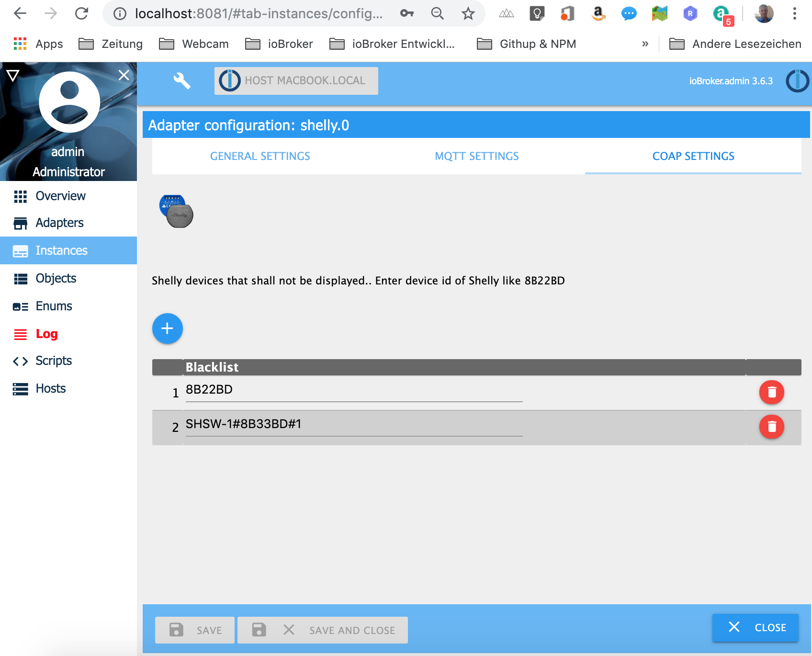Viewport: 812px width, 656px height.
Task: Click the ioBroker.admin 3.6.3 version text
Action: [x=731, y=81]
